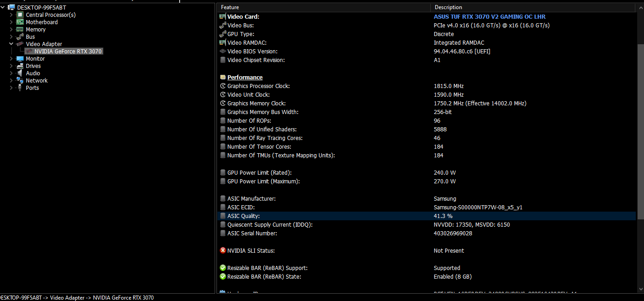Click the status bar path text
This screenshot has height=301, width=644.
click(77, 298)
